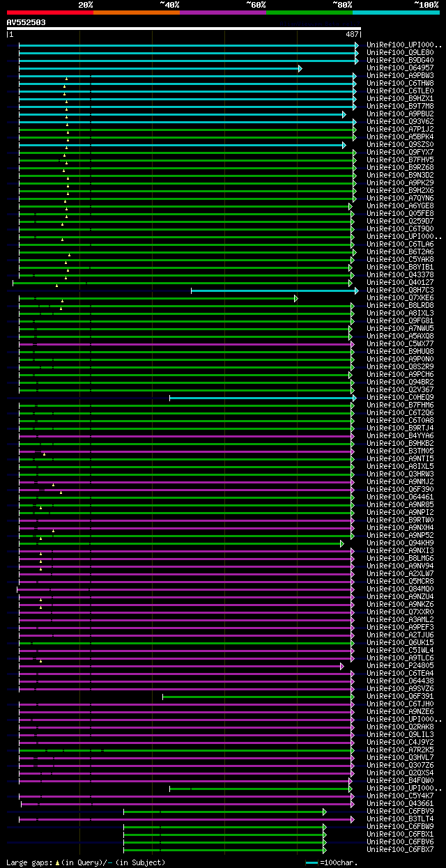Click the white query length bar
Image resolution: width=446 pixels, height=868 pixels.
point(184,29)
